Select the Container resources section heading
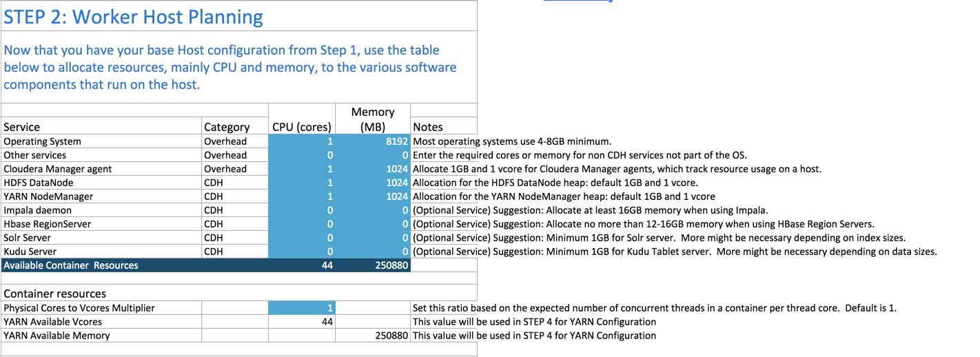This screenshot has width=980, height=357. point(55,294)
